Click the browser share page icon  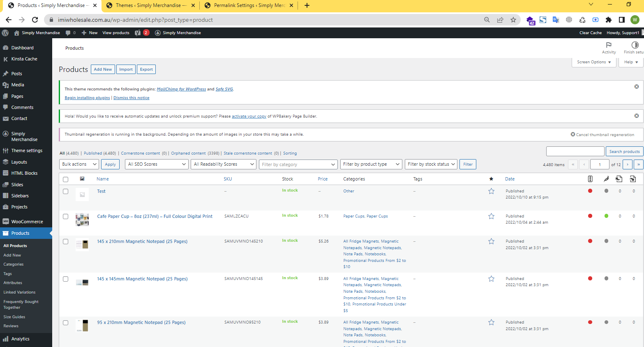[500, 20]
